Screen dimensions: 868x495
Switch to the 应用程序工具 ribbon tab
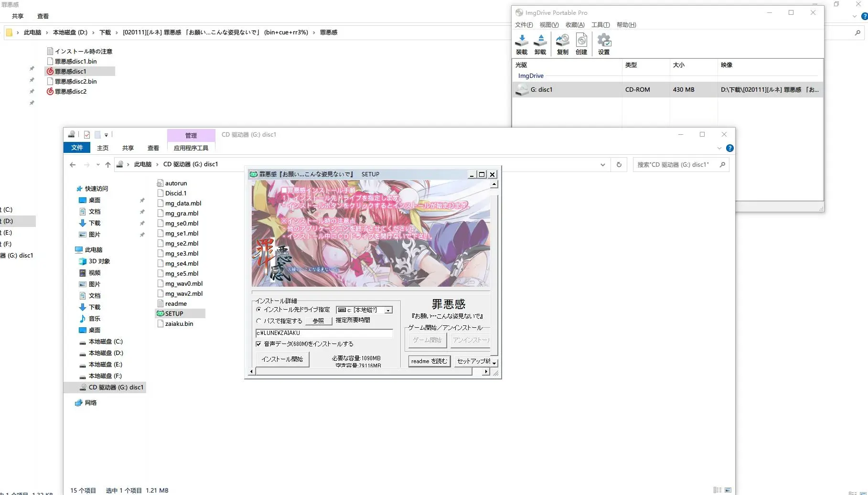coord(191,148)
